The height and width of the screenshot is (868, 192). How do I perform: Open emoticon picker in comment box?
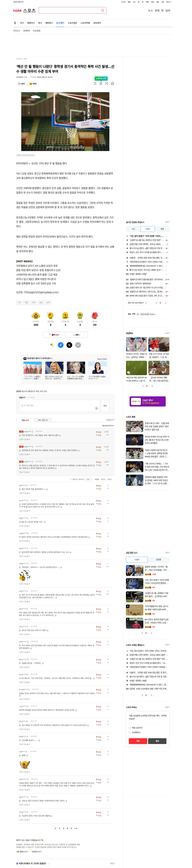97,408
